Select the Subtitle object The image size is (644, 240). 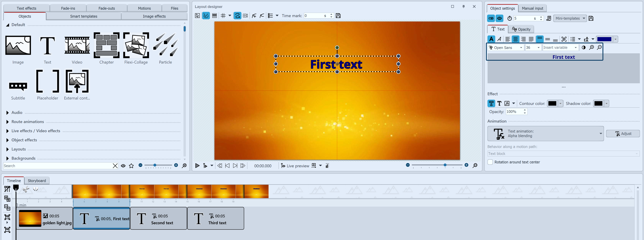[x=18, y=86]
